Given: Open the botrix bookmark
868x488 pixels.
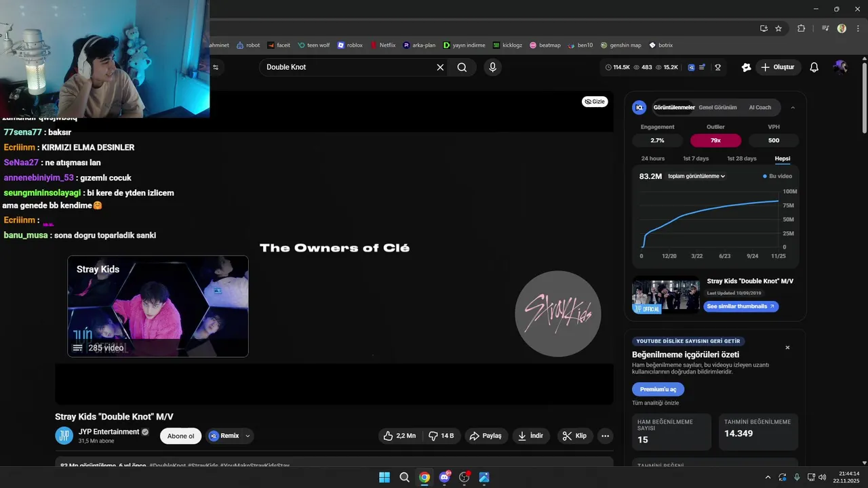Looking at the screenshot, I should 661,45.
